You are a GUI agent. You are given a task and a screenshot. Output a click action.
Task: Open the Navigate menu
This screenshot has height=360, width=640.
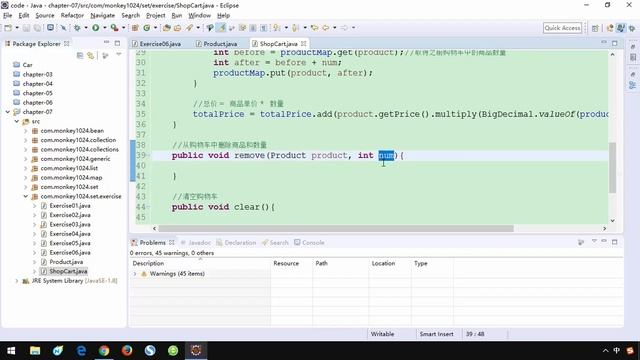point(102,16)
